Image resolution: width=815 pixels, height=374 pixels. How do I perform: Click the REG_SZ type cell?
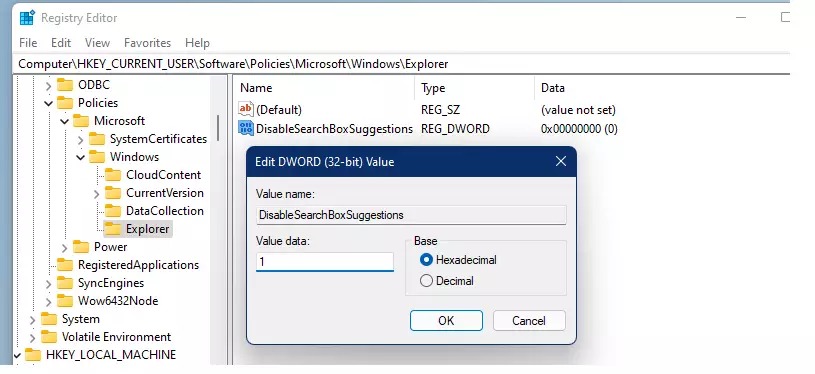point(440,110)
